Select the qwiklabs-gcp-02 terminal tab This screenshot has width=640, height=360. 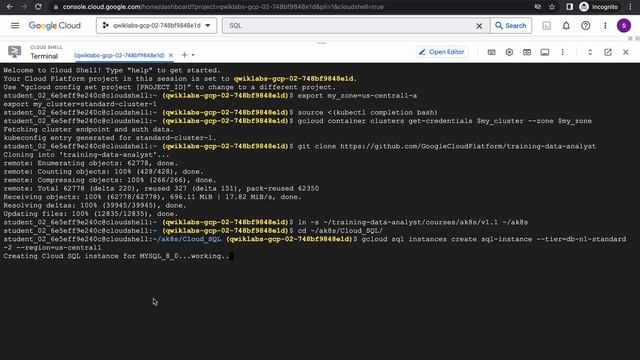coord(119,56)
